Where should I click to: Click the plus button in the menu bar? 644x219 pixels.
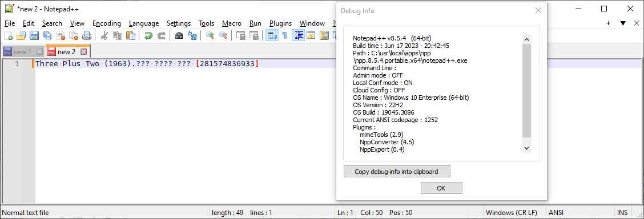click(608, 23)
